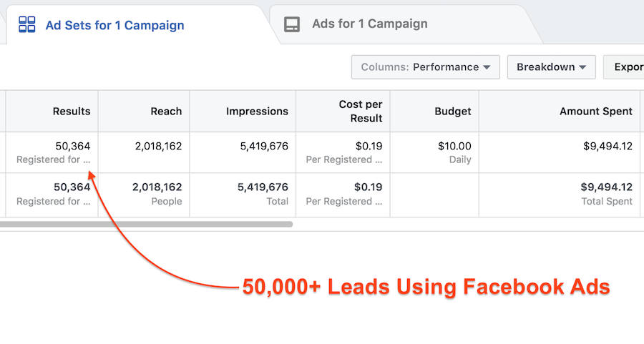Click the Breakdown dropdown arrow
The image size is (644, 344).
(x=582, y=67)
